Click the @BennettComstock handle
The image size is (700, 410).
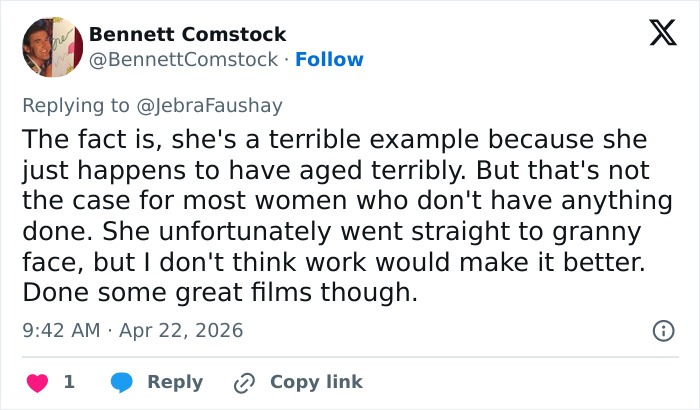point(183,59)
